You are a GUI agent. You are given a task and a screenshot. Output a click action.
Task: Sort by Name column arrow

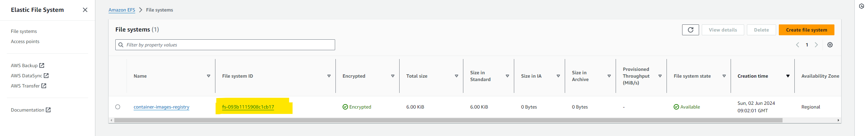point(208,76)
